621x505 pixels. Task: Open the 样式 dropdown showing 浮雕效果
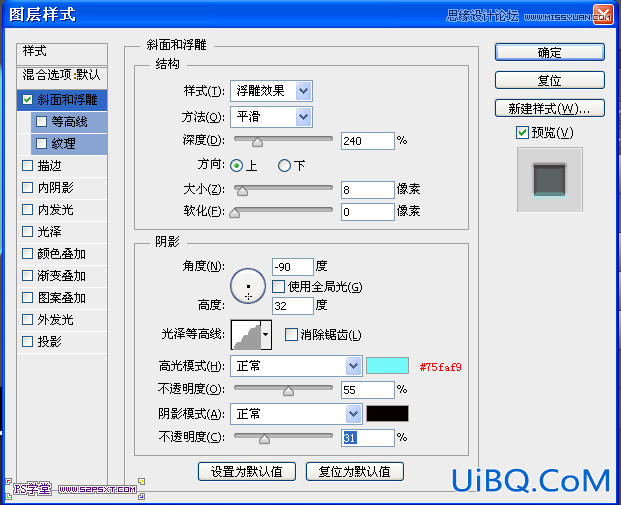coord(271,91)
